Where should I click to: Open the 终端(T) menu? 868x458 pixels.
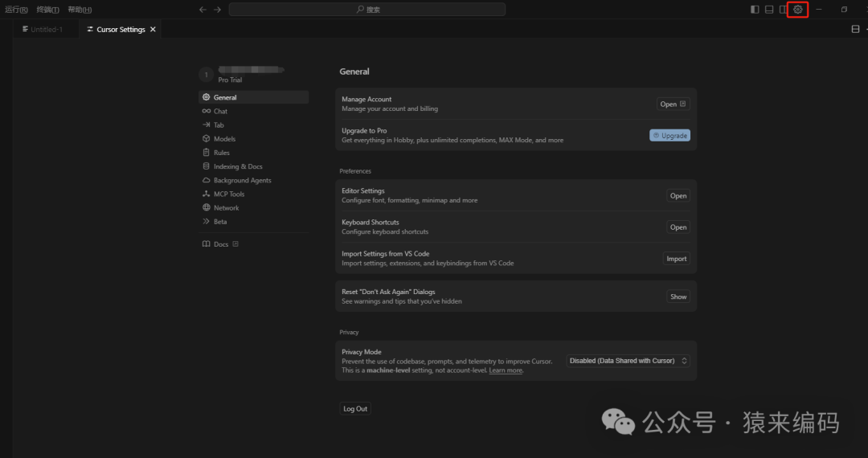tap(47, 10)
